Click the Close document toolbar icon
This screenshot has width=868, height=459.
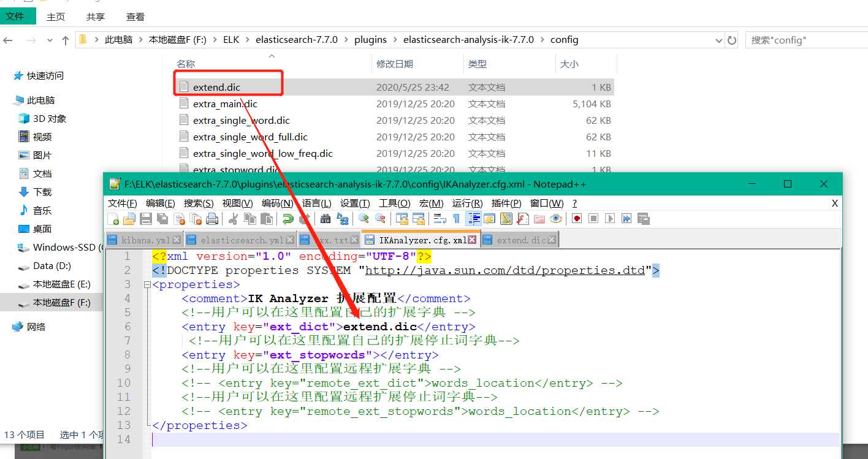point(180,219)
